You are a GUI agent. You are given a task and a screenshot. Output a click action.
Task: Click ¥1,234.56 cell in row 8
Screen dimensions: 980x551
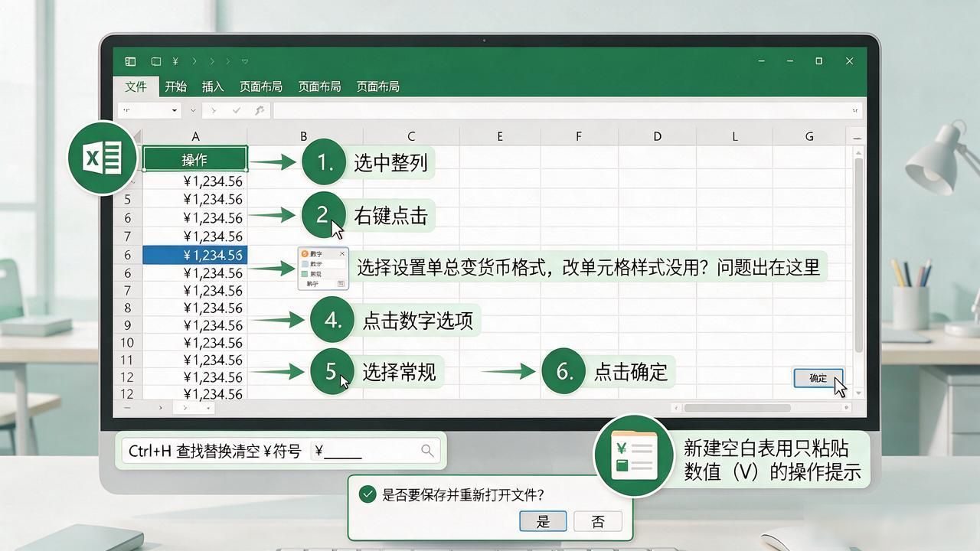[195, 308]
